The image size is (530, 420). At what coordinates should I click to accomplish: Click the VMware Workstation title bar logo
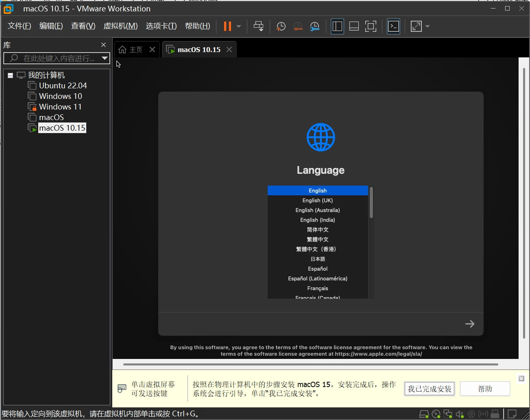(x=8, y=9)
